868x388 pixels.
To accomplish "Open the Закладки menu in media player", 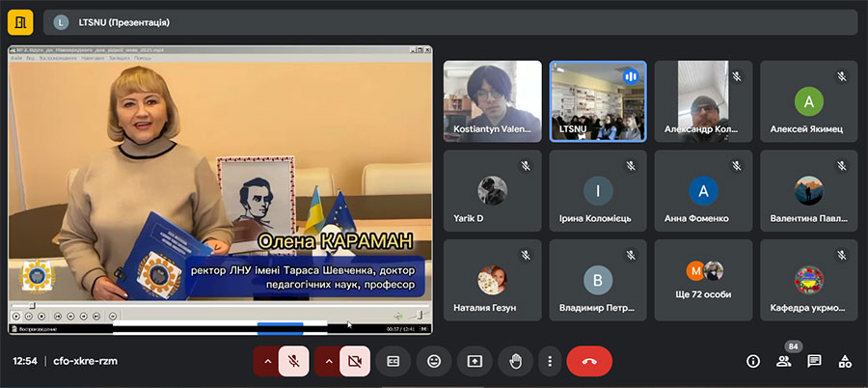I will click(120, 58).
